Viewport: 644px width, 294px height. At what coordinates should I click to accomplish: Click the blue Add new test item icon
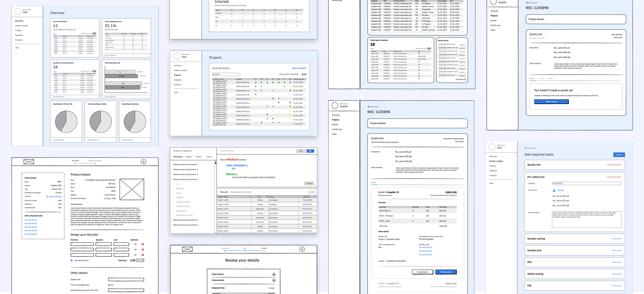click(x=72, y=261)
